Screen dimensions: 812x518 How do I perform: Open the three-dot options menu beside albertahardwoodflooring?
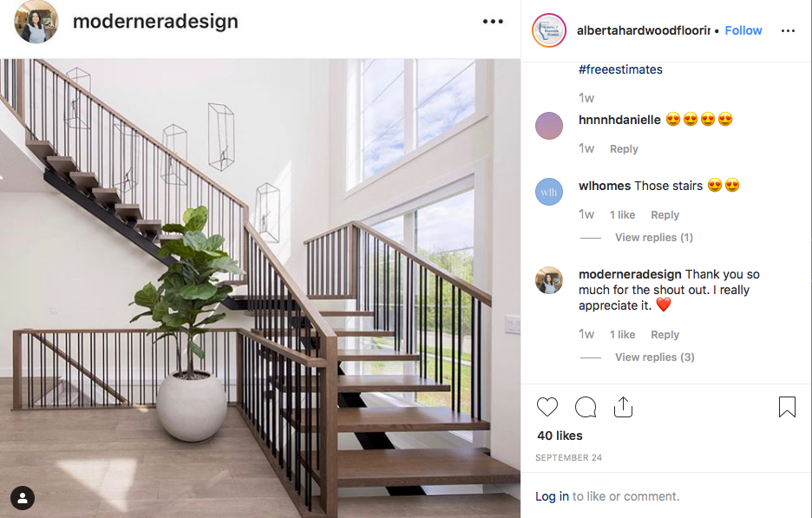788,31
